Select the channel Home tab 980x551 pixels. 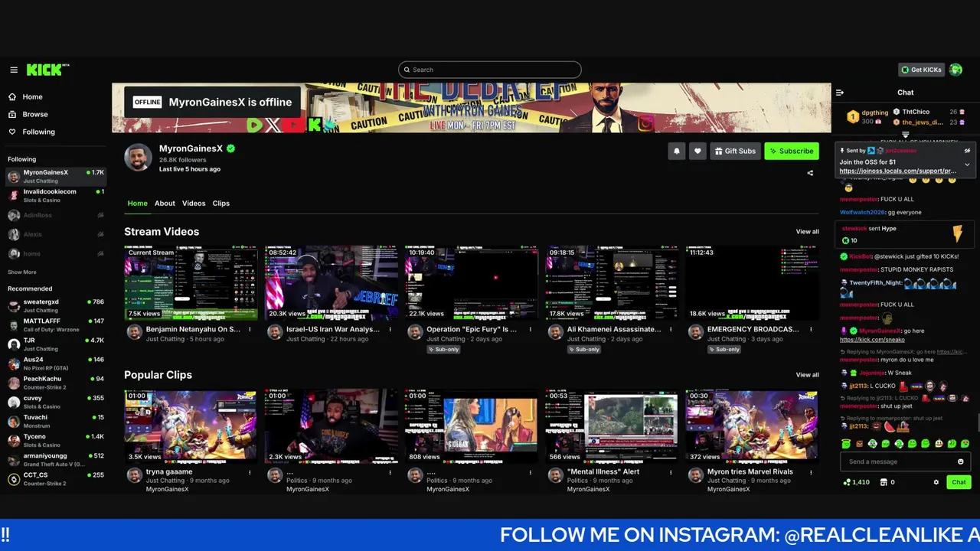click(137, 204)
